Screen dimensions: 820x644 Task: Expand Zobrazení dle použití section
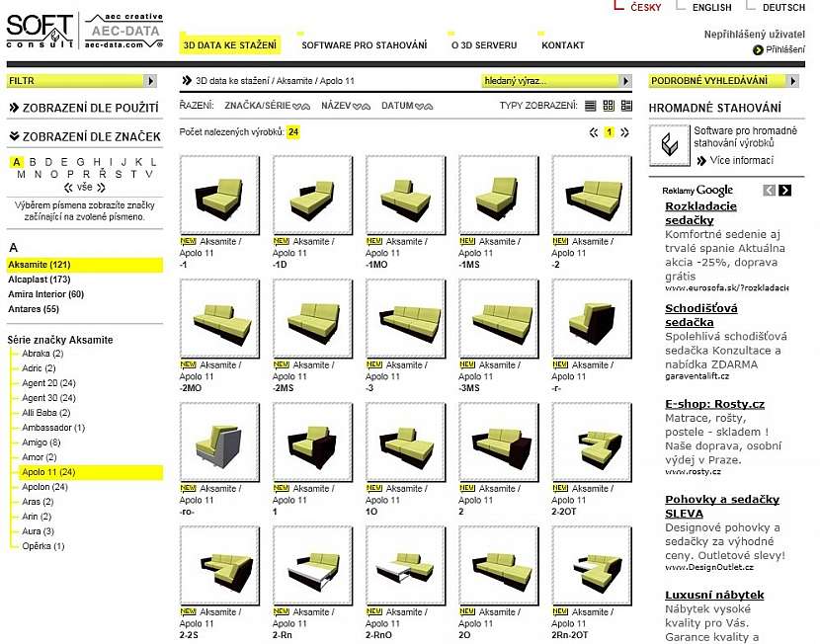coord(14,108)
